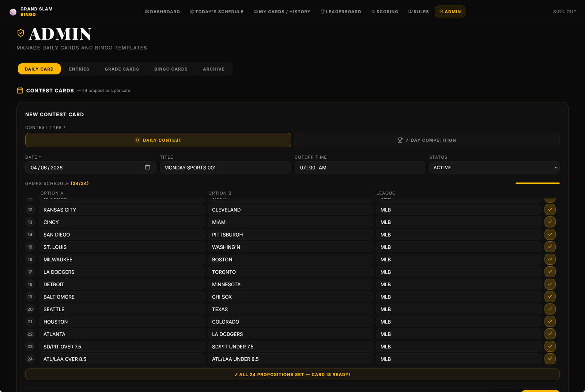Toggle the checkmark for row 12 Kansas City
585x392 pixels.
[x=550, y=210]
